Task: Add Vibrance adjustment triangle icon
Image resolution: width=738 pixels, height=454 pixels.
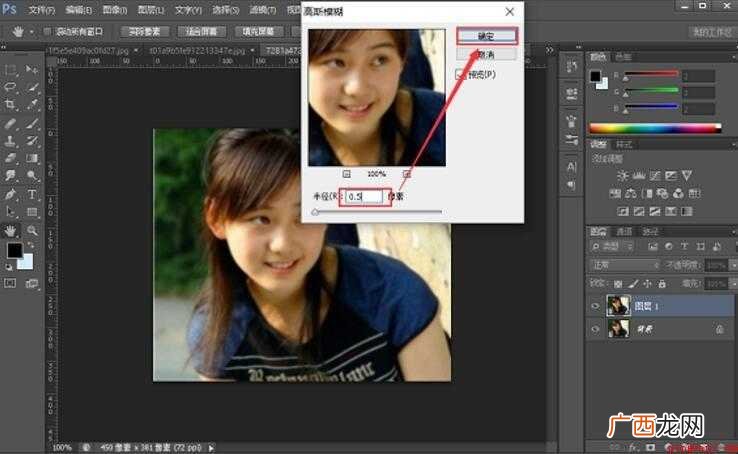Action: pyautogui.click(x=687, y=176)
